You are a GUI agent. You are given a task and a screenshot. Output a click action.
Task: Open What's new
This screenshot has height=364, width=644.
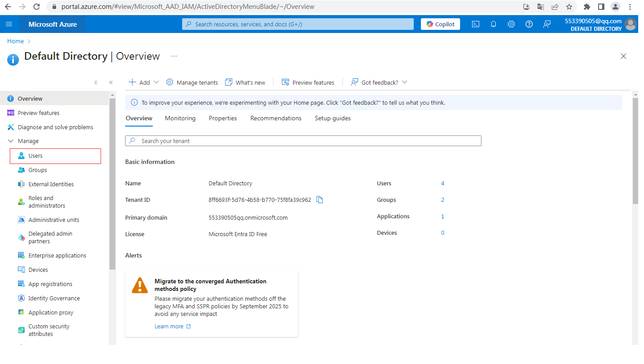245,82
